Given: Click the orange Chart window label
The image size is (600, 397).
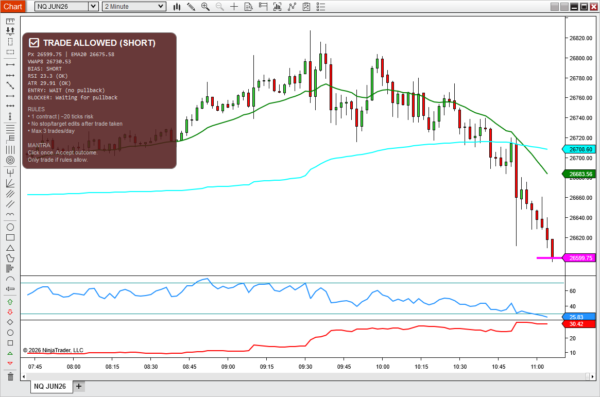Looking at the screenshot, I should [x=13, y=7].
